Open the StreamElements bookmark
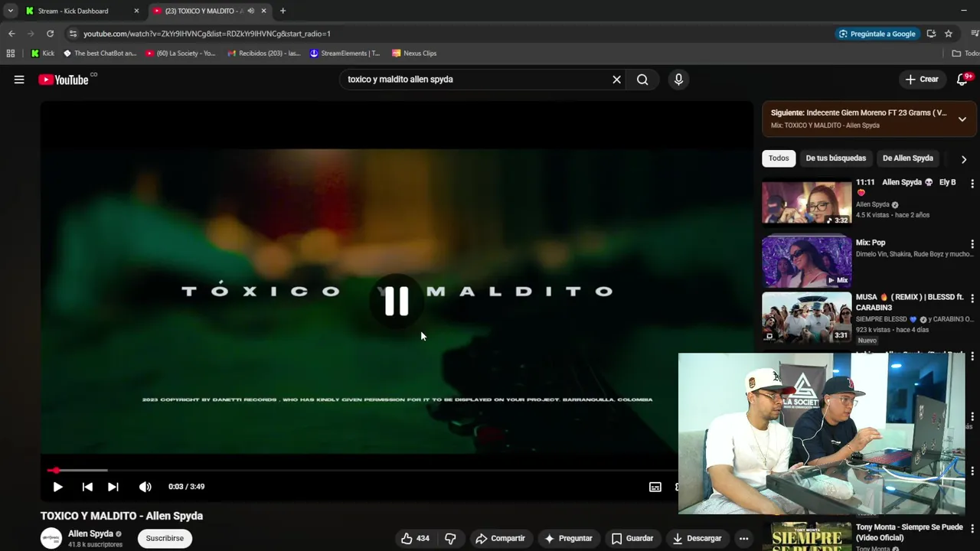Image resolution: width=980 pixels, height=551 pixels. pyautogui.click(x=345, y=54)
